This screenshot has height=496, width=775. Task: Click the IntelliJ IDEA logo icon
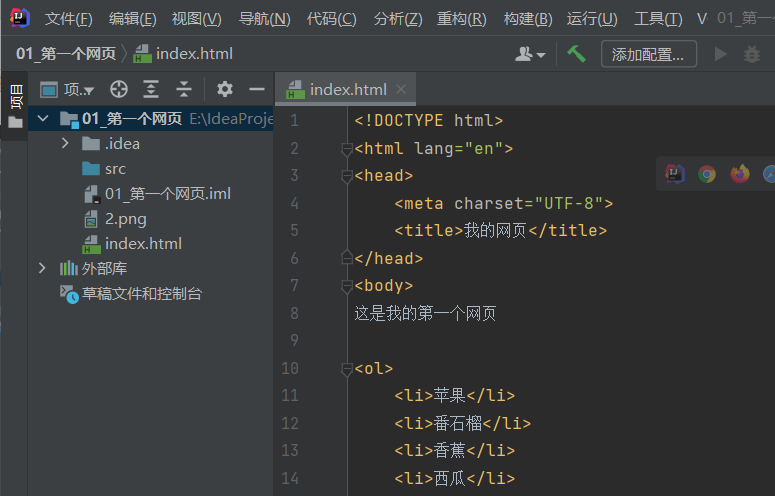(x=20, y=18)
